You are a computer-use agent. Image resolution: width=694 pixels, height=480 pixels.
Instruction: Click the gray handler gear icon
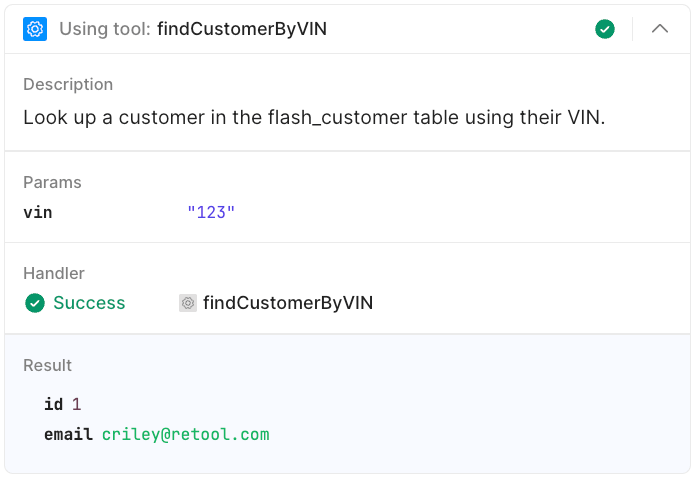coord(188,303)
